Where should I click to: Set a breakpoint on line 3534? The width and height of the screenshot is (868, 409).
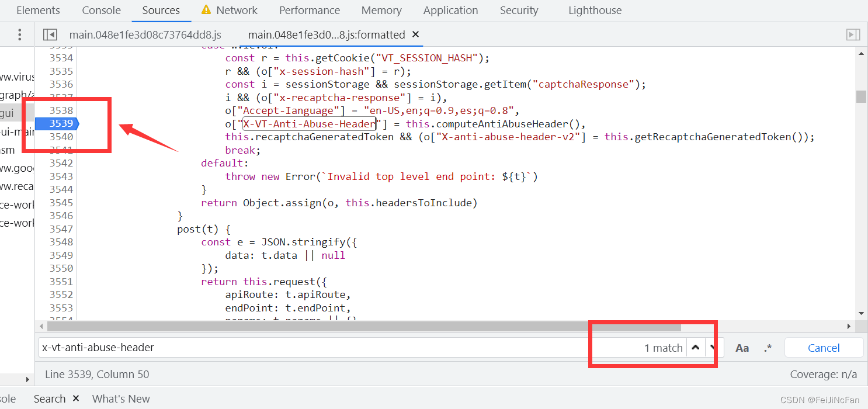pos(61,58)
